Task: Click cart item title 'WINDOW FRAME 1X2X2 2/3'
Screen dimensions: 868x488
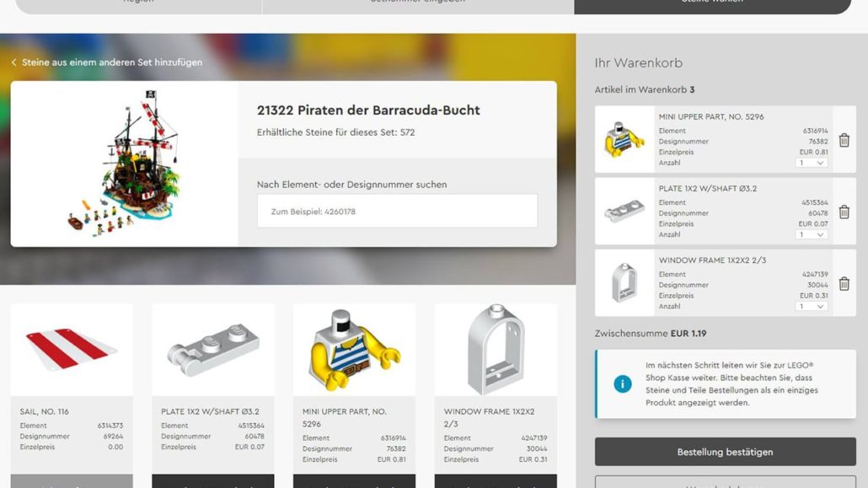Action: 712,260
